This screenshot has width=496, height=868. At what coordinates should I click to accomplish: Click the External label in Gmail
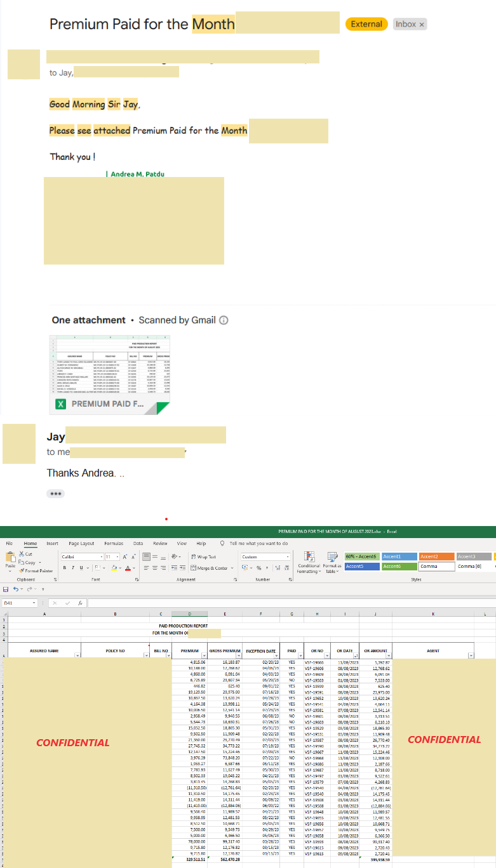pos(366,24)
